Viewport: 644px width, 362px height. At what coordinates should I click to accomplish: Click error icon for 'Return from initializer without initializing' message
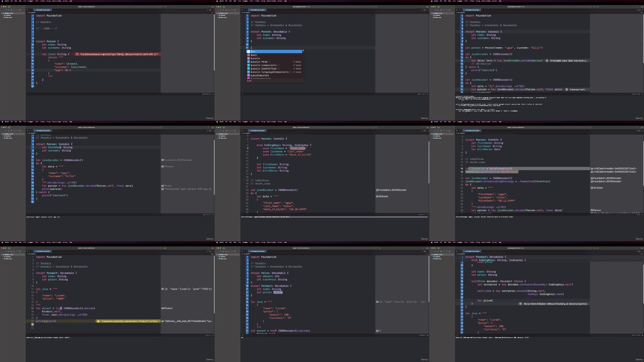coord(521,304)
